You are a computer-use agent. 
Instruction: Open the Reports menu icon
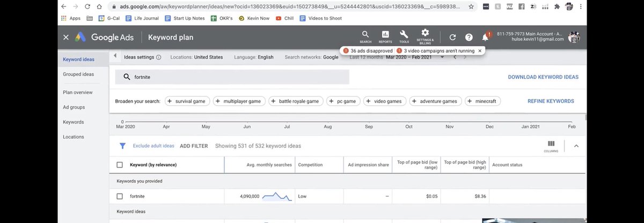[385, 36]
